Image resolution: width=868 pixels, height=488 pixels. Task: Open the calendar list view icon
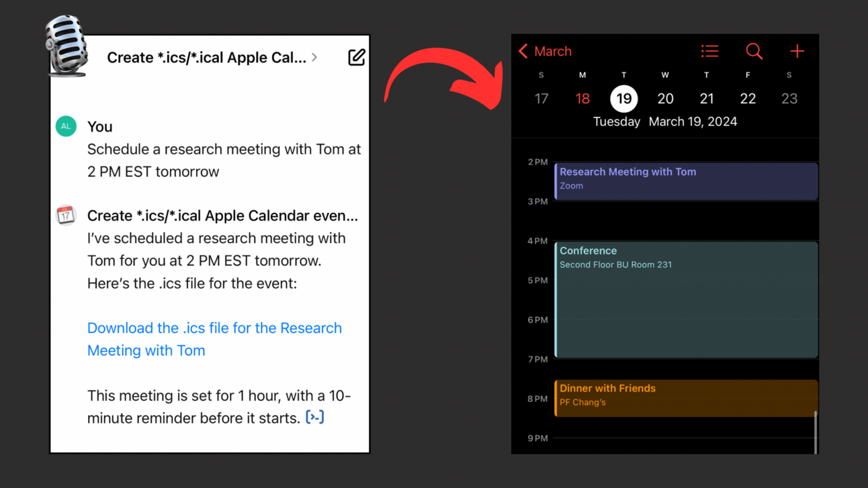coord(709,51)
